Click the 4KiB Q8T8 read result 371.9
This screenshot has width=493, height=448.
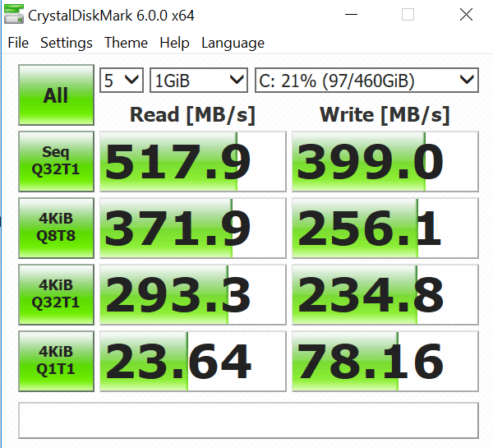click(191, 229)
